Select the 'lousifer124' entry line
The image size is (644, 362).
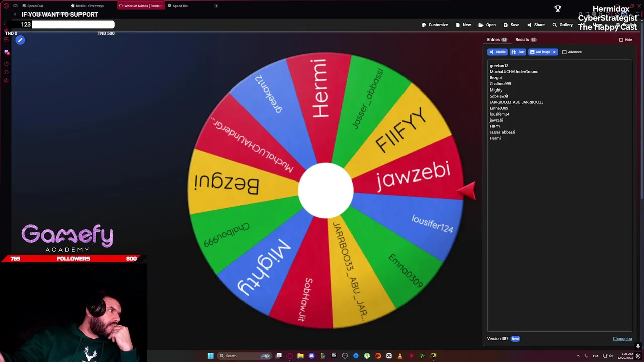pos(499,114)
